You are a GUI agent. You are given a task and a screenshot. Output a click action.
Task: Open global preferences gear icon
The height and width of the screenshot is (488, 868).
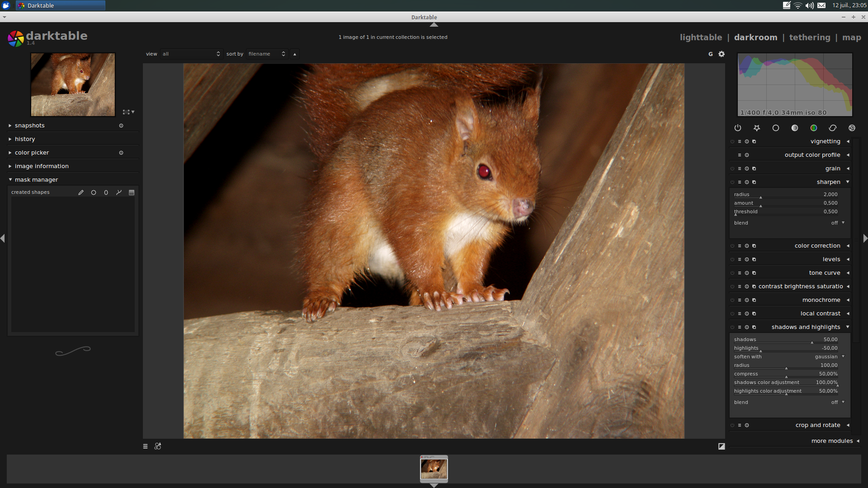(722, 54)
